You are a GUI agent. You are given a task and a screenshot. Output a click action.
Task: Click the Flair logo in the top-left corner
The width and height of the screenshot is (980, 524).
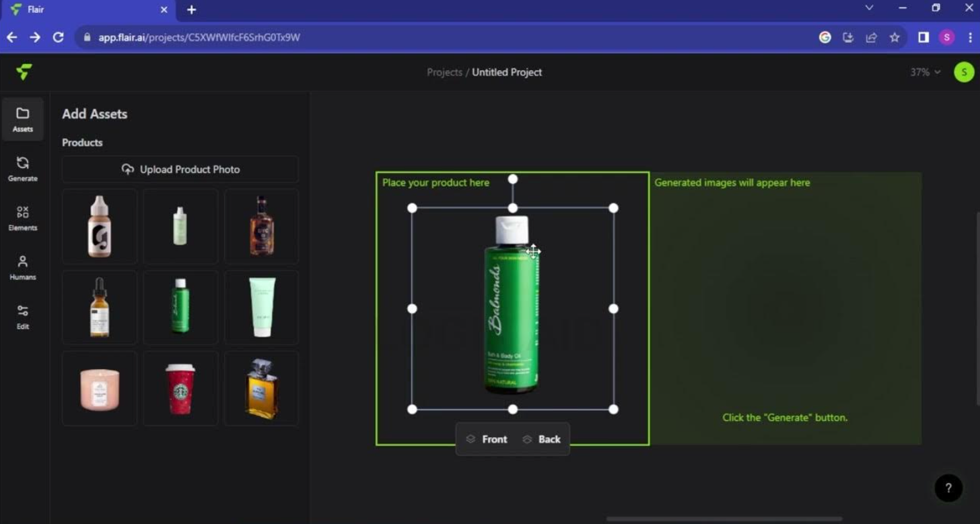point(24,72)
